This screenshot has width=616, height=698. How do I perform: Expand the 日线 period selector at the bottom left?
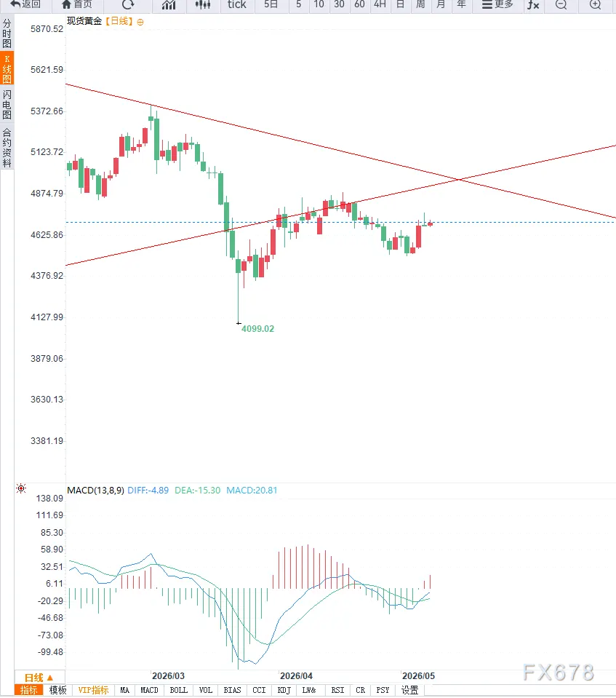point(39,678)
